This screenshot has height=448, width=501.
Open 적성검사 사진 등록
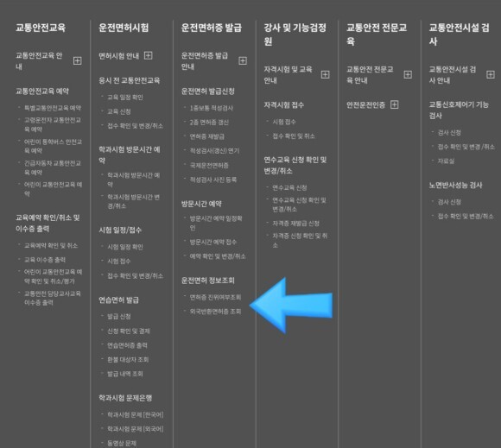click(213, 180)
